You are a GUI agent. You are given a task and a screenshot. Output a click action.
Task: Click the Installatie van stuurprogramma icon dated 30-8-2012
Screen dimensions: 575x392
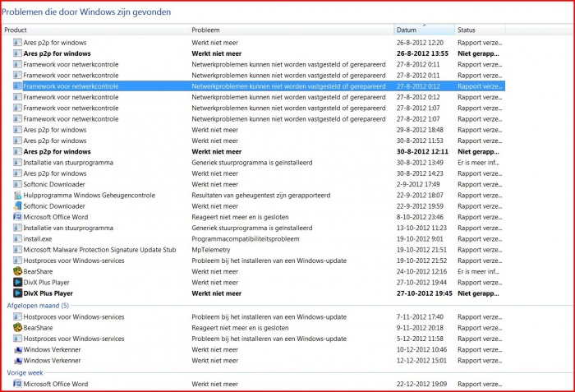pos(17,162)
